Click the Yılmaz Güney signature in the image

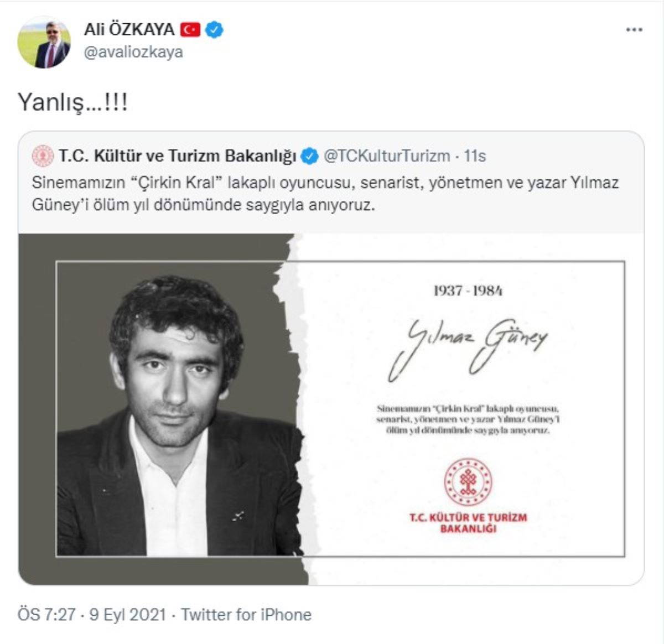pyautogui.click(x=468, y=347)
